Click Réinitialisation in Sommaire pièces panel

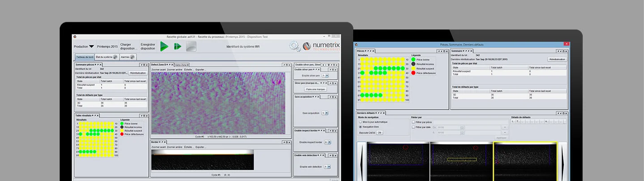tap(138, 73)
